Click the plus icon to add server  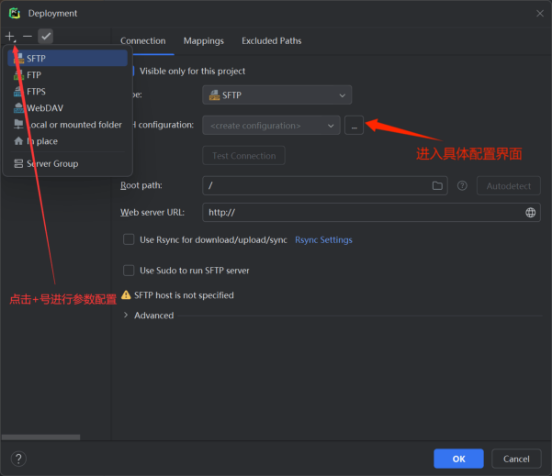click(10, 37)
